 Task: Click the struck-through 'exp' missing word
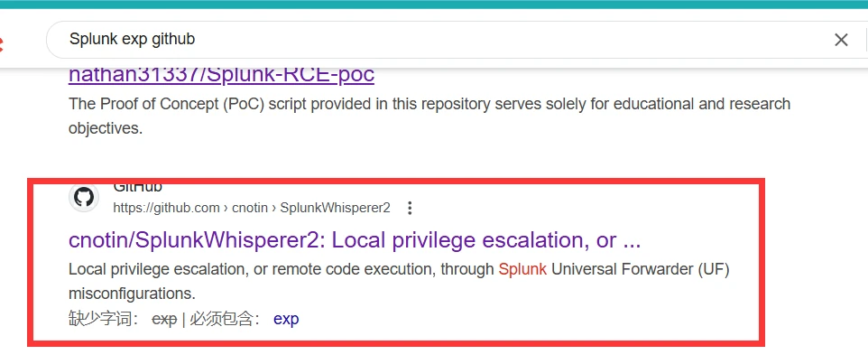tap(164, 319)
